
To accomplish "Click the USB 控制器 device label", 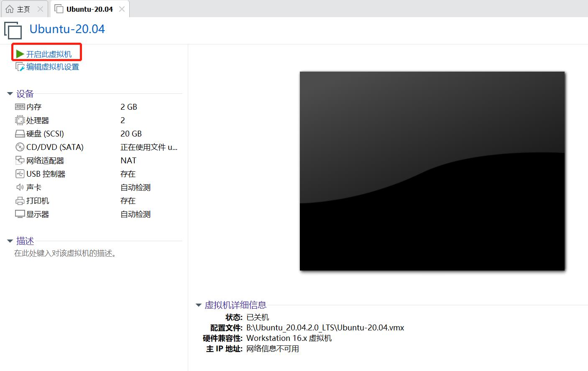I will (x=46, y=174).
